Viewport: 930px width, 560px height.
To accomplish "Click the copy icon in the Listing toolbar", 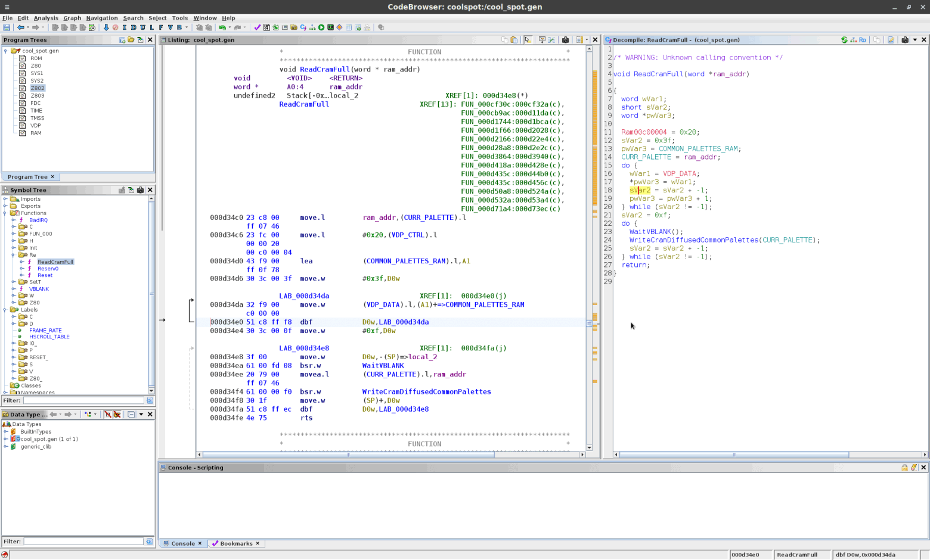I will point(506,39).
